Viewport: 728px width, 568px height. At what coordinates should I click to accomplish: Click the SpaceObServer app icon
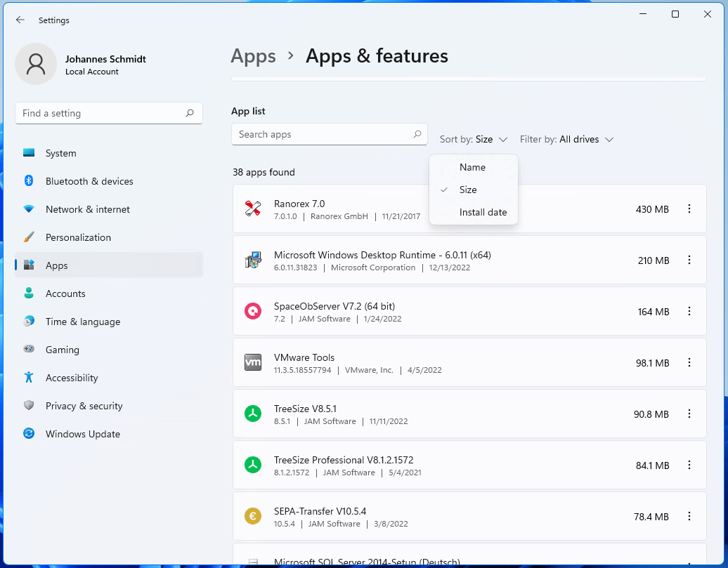tap(253, 311)
